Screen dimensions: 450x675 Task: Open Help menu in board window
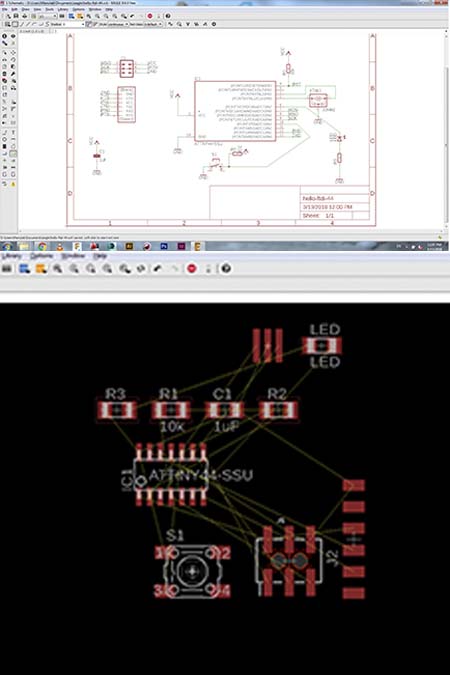click(100, 256)
